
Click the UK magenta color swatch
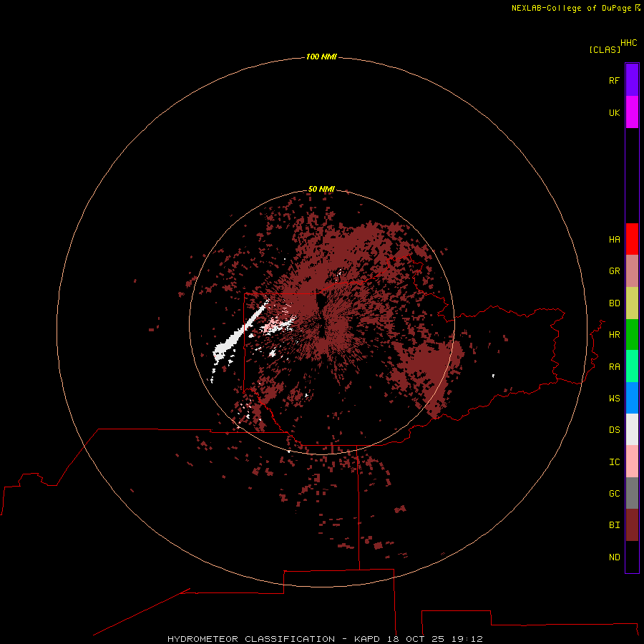632,112
